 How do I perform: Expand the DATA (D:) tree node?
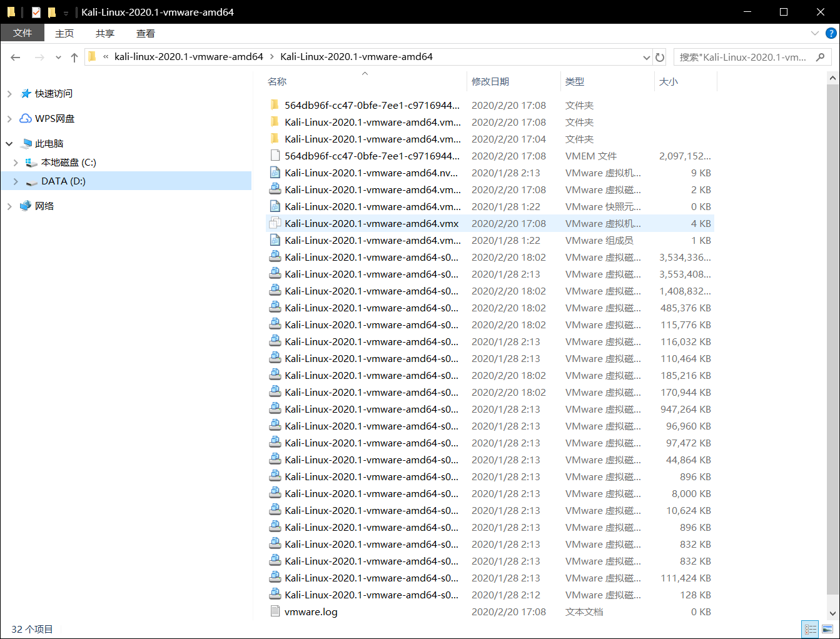tap(16, 181)
